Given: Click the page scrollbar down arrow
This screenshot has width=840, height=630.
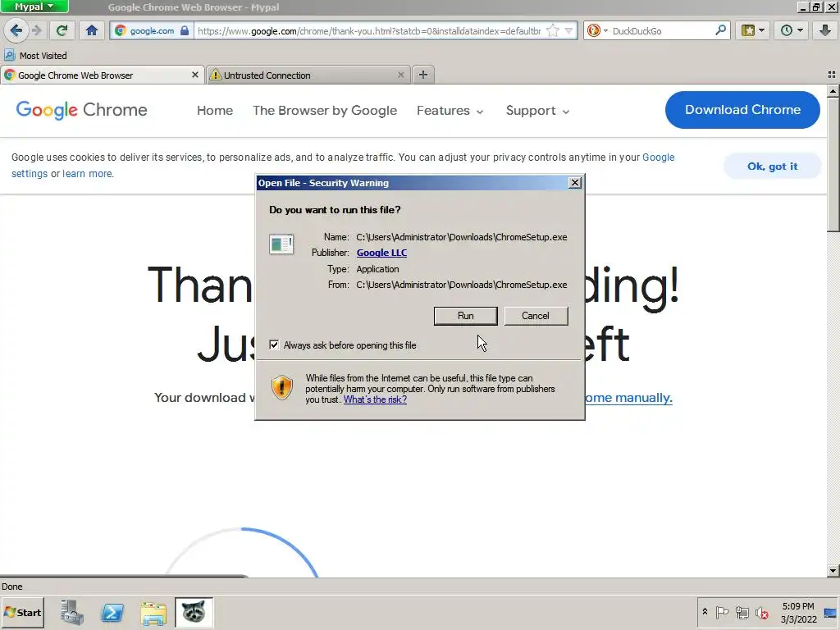Looking at the screenshot, I should click(833, 571).
